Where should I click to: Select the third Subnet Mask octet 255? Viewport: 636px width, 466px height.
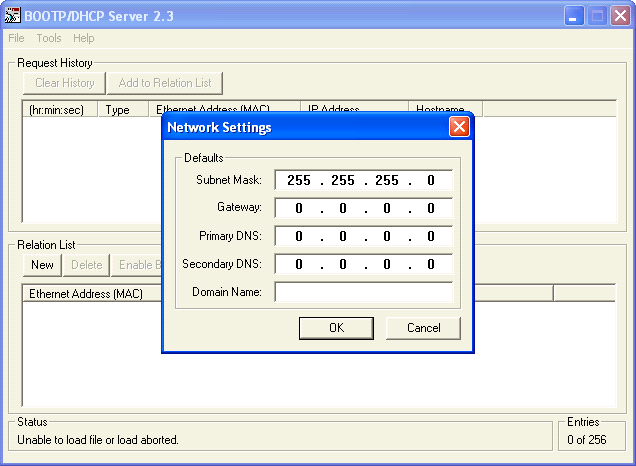pos(387,180)
